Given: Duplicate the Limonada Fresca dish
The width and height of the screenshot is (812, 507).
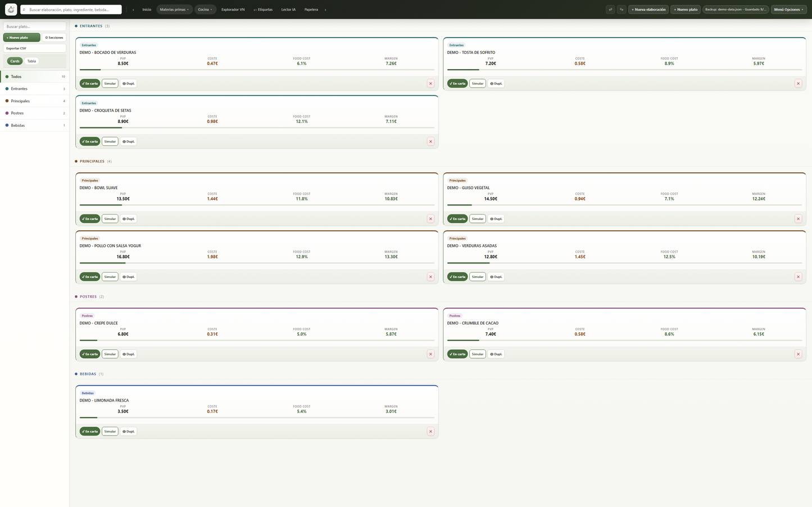Looking at the screenshot, I should [129, 432].
